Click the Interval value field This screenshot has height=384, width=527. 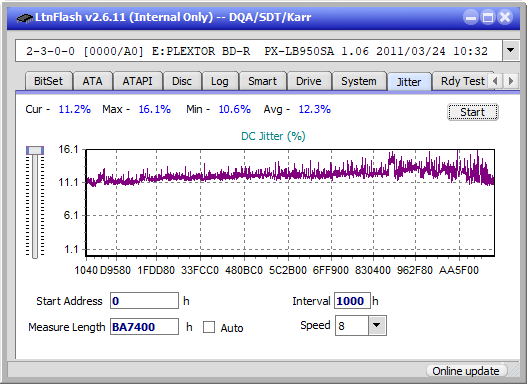coord(352,301)
